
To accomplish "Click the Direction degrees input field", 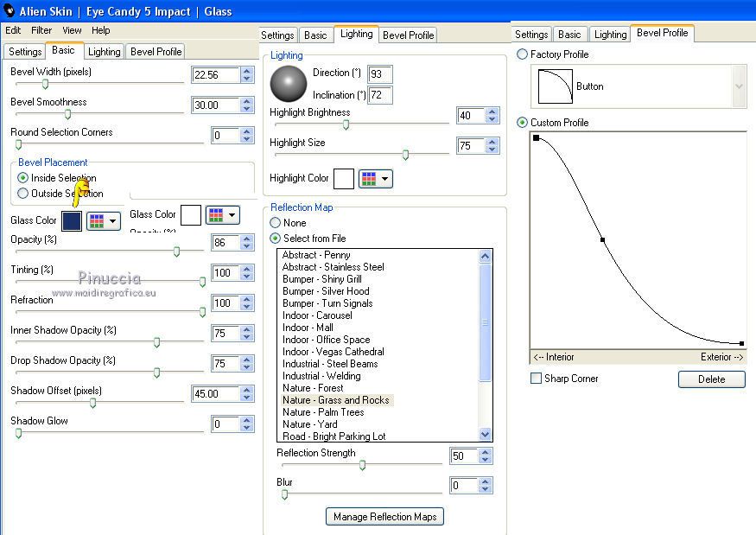I will (x=379, y=73).
